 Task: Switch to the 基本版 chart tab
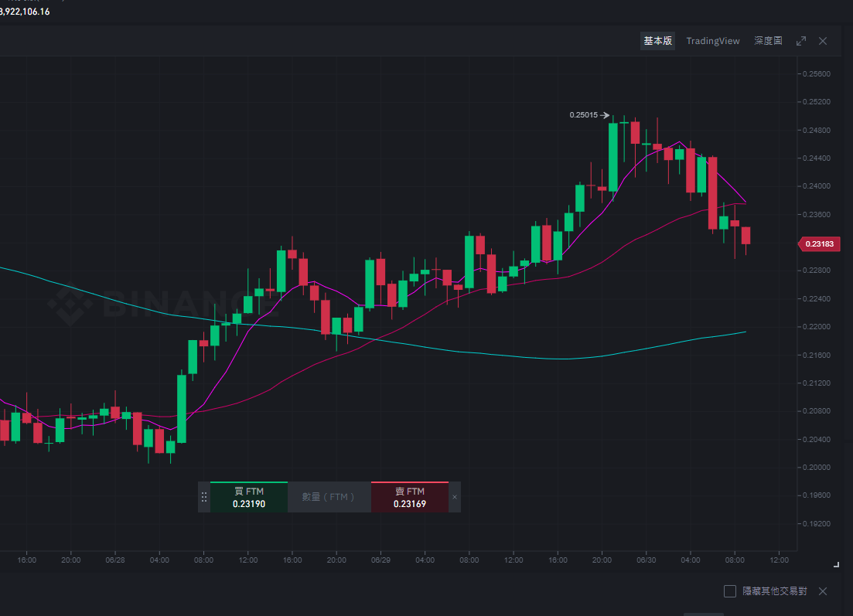(x=657, y=41)
